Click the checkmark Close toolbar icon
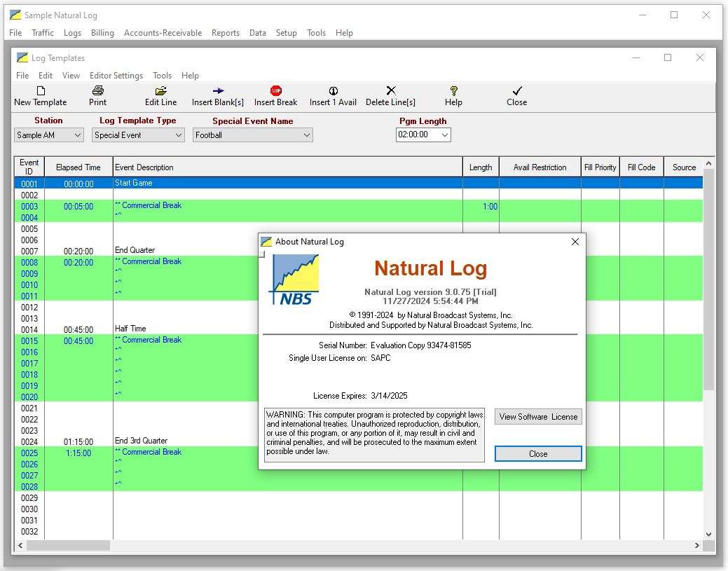Image resolution: width=728 pixels, height=571 pixels. (516, 91)
